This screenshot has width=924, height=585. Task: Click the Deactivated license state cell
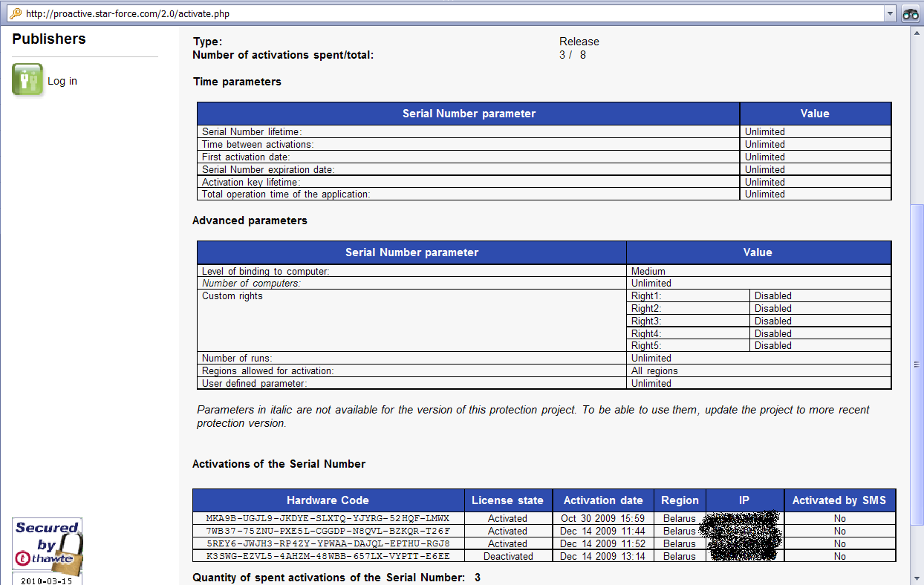(x=508, y=556)
